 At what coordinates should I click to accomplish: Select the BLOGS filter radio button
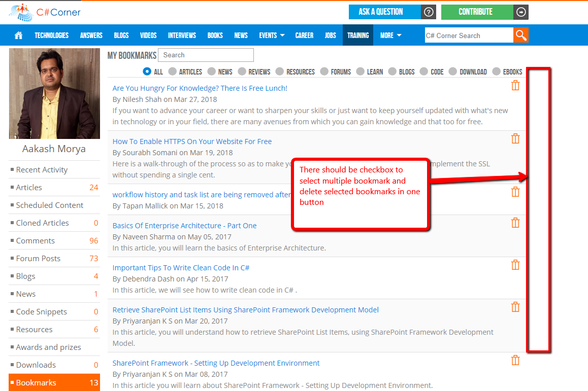[x=393, y=72]
